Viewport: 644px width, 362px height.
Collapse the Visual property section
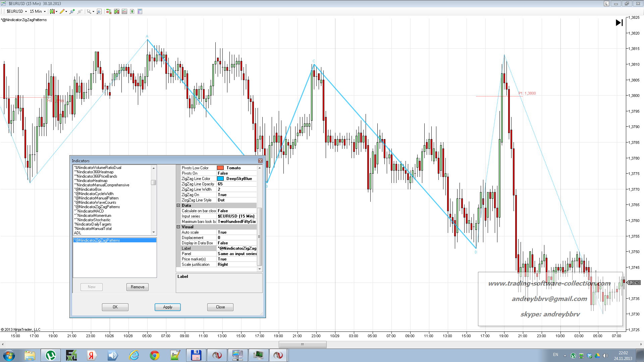[x=178, y=227]
